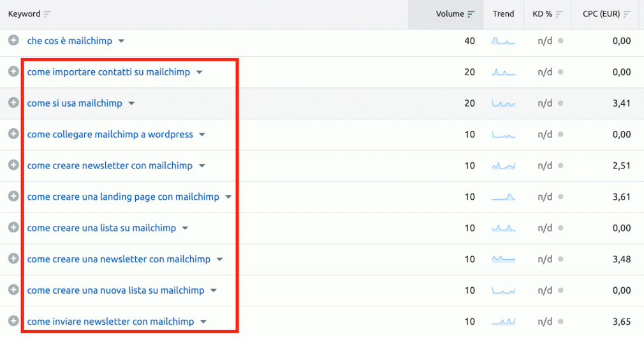Screen dimensions: 644x337
Task: Open dropdown arrow after 'come si usa mailchimp'
Action: [131, 103]
